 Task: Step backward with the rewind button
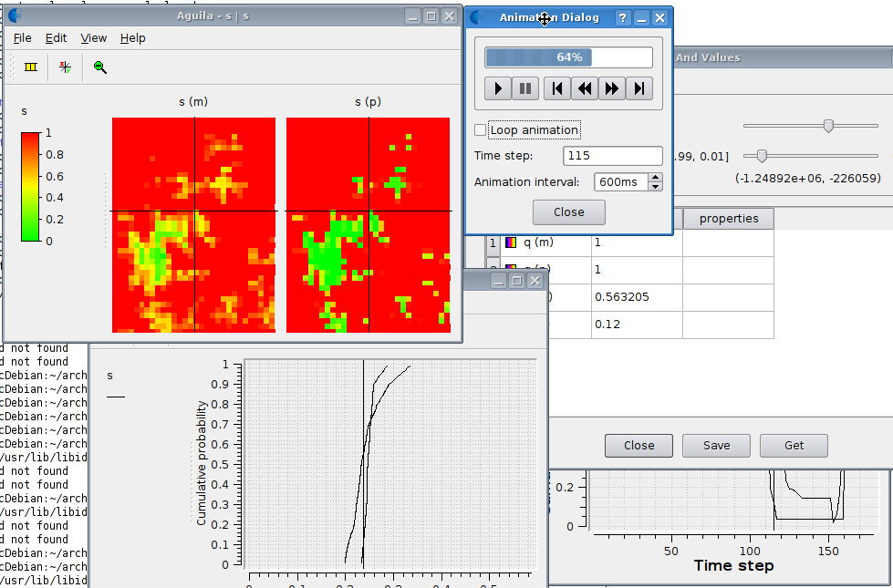[x=585, y=88]
